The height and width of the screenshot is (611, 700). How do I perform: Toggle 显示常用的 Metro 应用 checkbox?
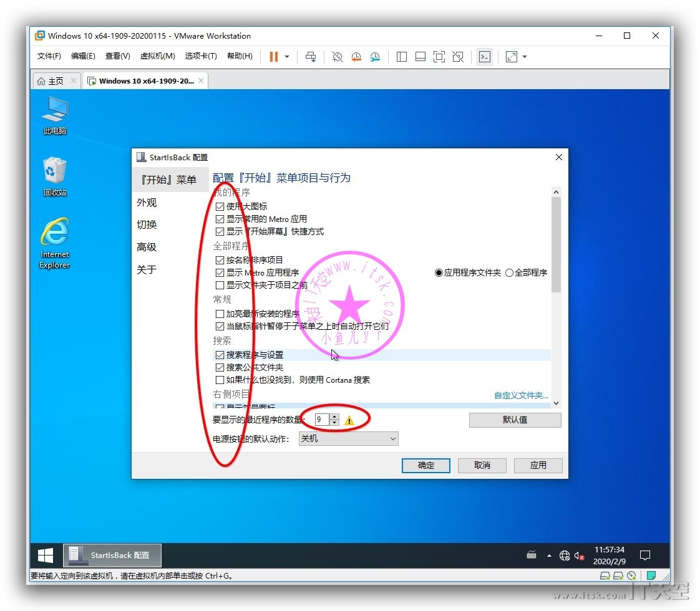point(220,219)
